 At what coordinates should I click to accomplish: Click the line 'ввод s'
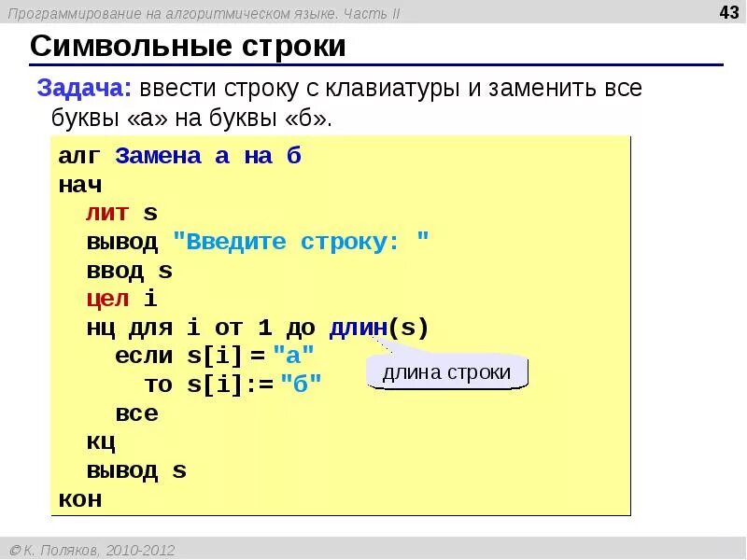[130, 271]
